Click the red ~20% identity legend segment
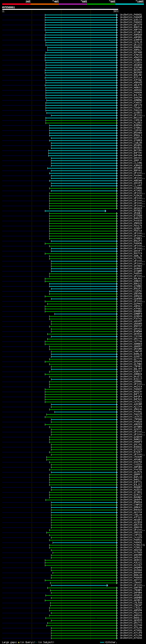Screen dimensions: 146x644 tap(16, 4)
